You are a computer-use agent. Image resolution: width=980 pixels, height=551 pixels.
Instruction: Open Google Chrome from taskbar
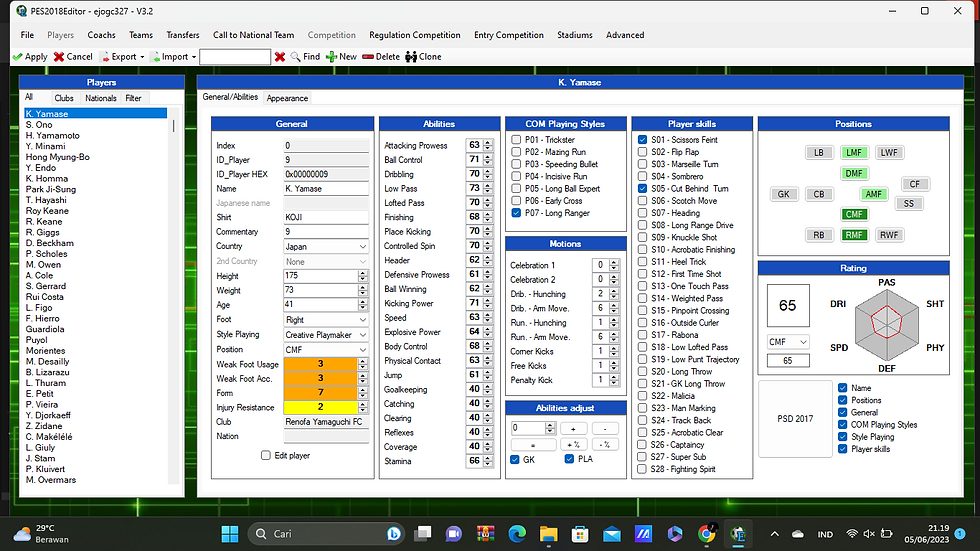click(706, 534)
